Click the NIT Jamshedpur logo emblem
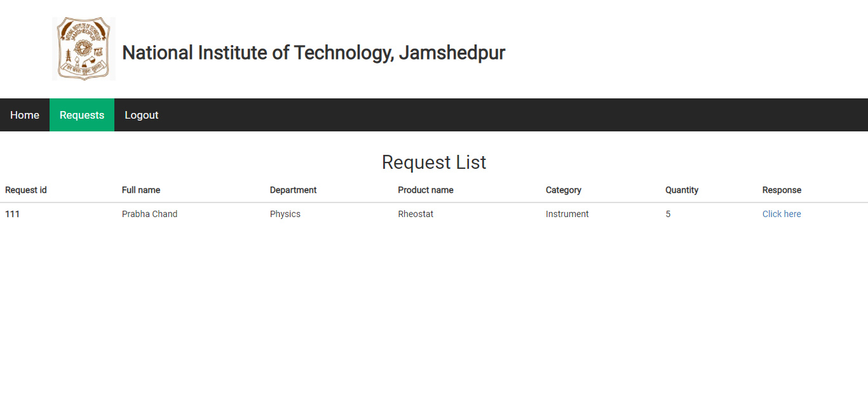868x417 pixels. tap(83, 48)
